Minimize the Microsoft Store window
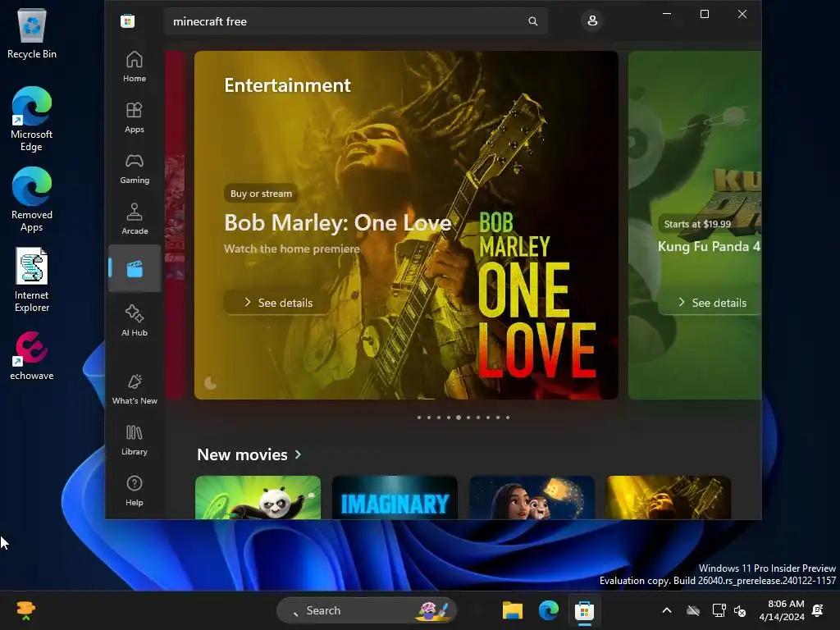Viewport: 840px width, 630px height. (x=667, y=14)
